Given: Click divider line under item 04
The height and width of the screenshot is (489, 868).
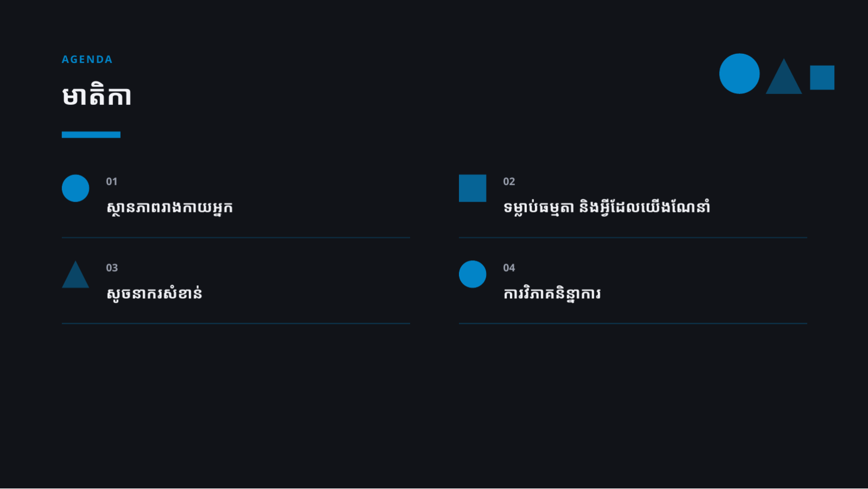Looking at the screenshot, I should (633, 323).
